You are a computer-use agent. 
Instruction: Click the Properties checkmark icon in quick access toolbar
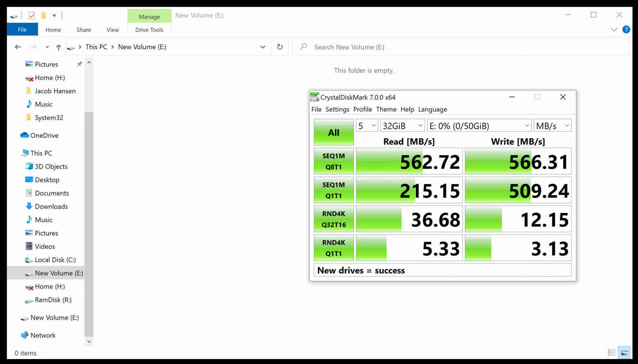(x=32, y=15)
